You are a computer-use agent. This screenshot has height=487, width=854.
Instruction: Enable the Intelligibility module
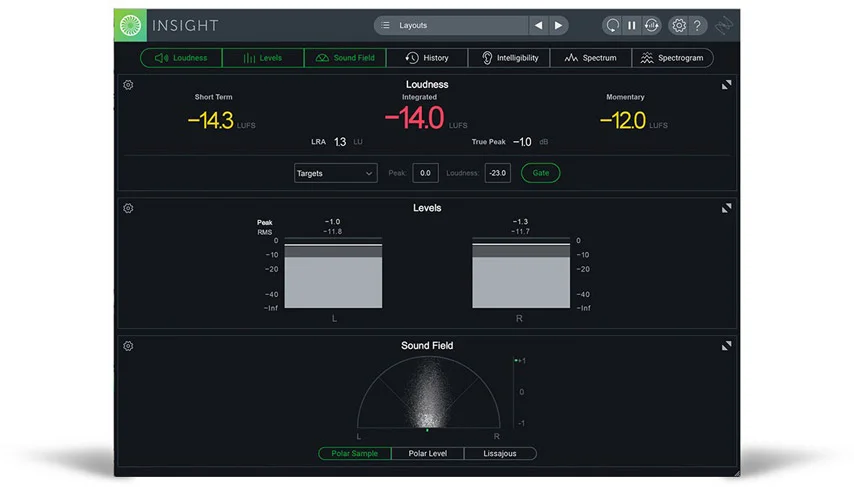[x=509, y=58]
